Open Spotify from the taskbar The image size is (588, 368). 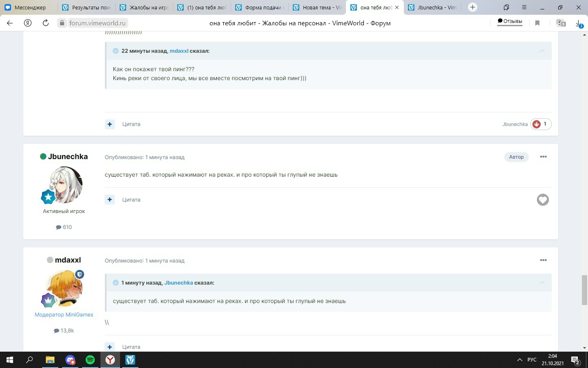click(x=90, y=360)
